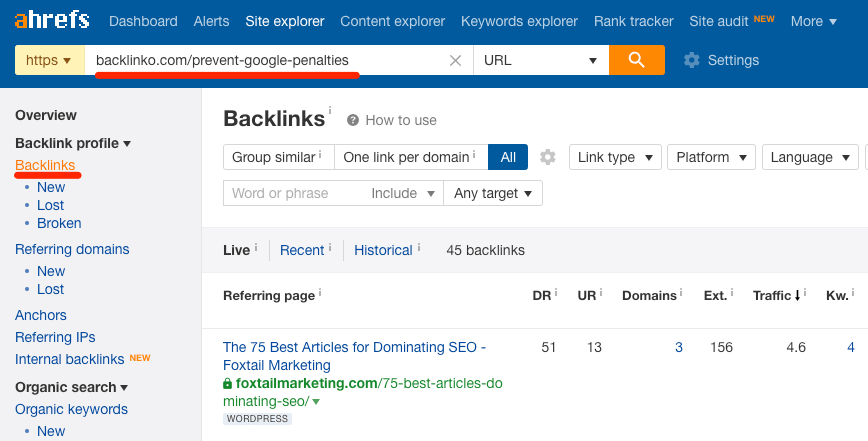The image size is (868, 441).
Task: Clear the URL field with the X icon
Action: [455, 60]
